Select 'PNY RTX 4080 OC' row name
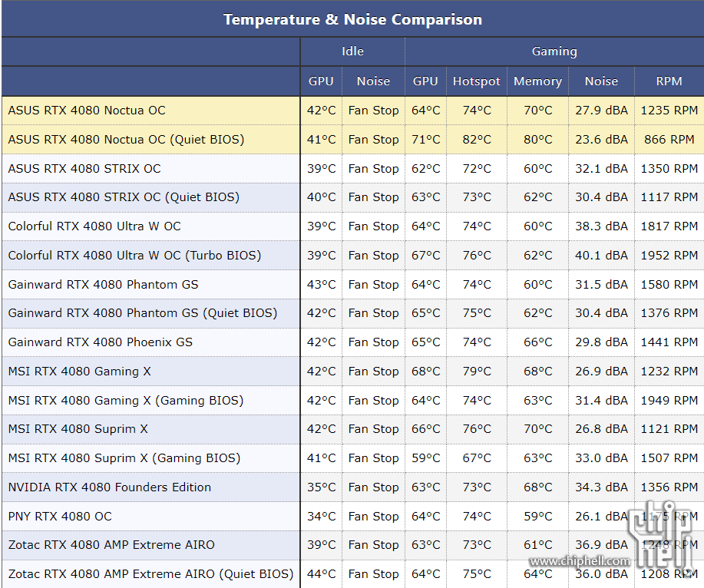Viewport: 704px width, 588px height. [x=60, y=516]
